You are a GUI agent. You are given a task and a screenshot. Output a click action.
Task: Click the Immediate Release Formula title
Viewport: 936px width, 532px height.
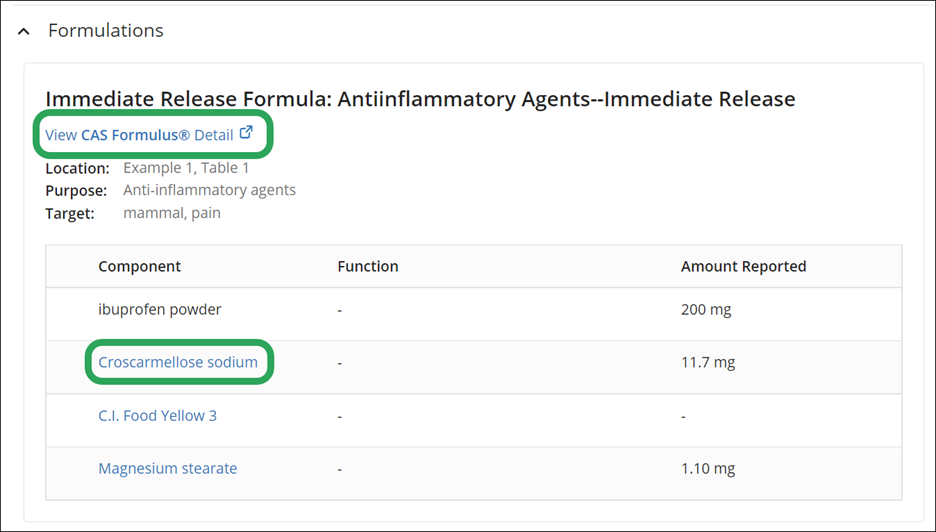click(420, 99)
